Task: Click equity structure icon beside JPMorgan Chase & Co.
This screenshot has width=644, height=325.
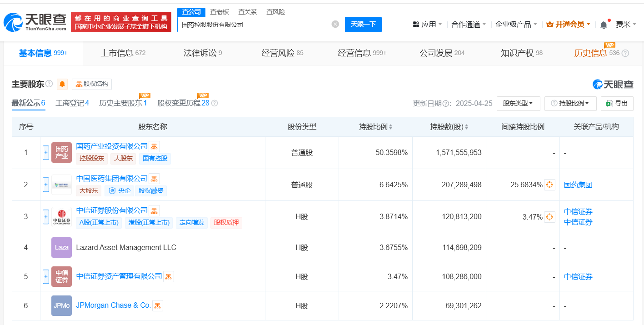Action: pos(157,306)
